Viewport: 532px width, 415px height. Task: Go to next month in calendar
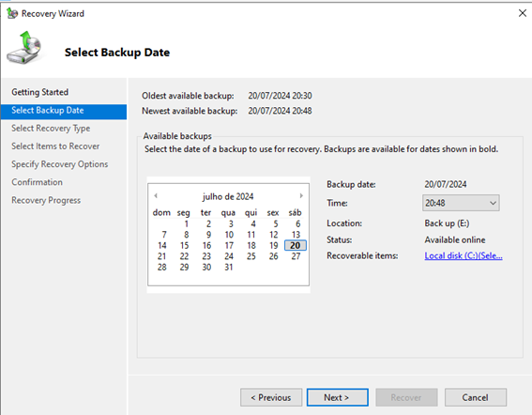[301, 195]
